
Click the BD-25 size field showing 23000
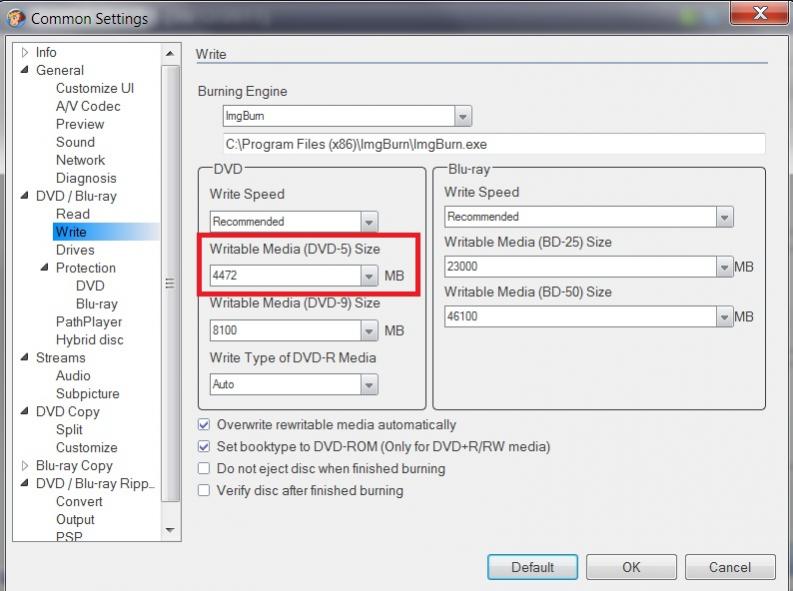click(x=581, y=267)
